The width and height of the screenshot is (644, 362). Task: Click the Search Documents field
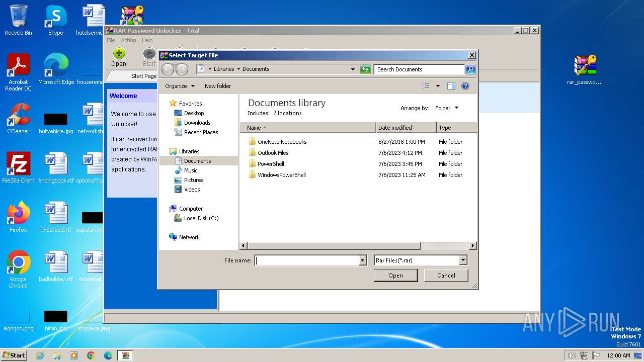coord(419,69)
